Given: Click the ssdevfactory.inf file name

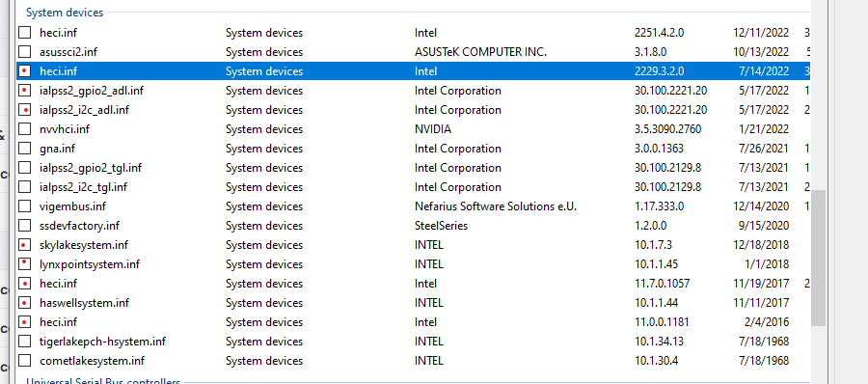Looking at the screenshot, I should click(x=80, y=226).
